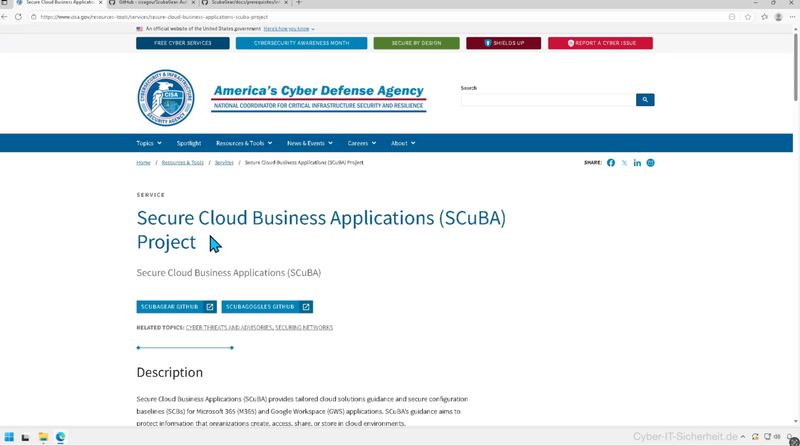Click the Home breadcrumb link

[143, 163]
